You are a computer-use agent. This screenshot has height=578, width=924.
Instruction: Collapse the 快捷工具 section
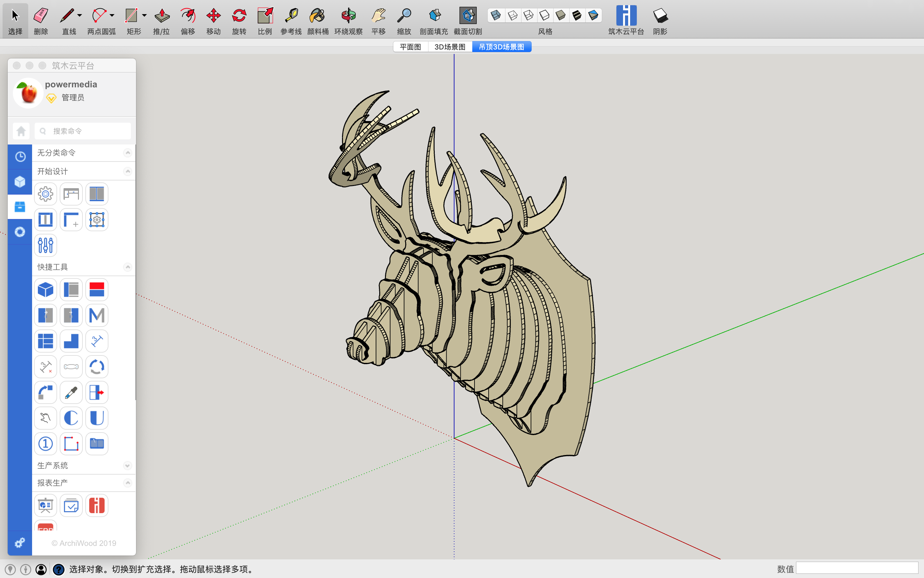point(128,267)
